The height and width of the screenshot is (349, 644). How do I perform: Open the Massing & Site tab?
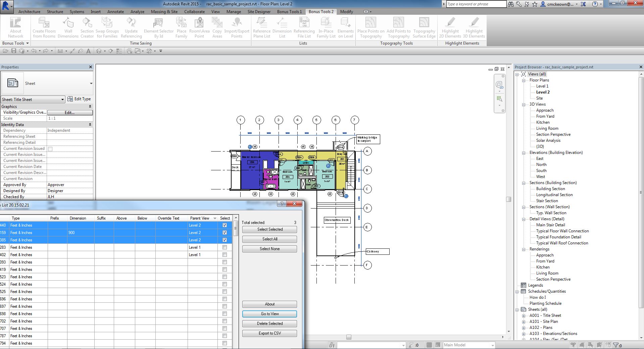(x=164, y=12)
